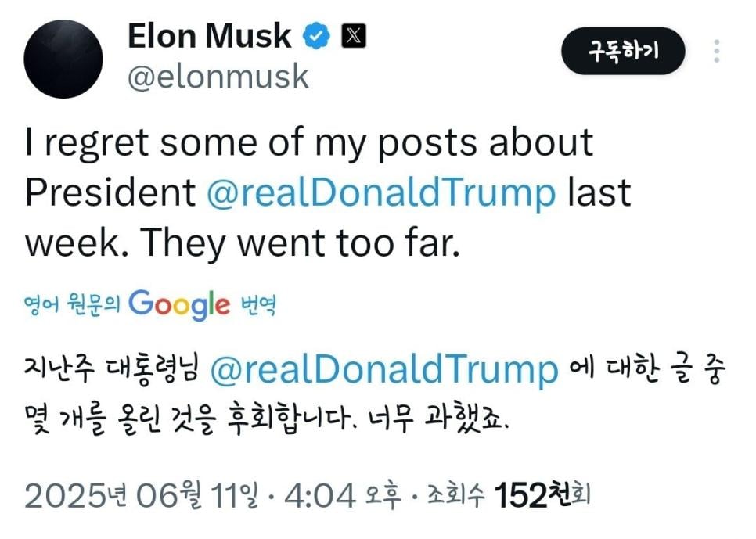
Task: Open the @elonmusk handle link
Action: tap(218, 77)
